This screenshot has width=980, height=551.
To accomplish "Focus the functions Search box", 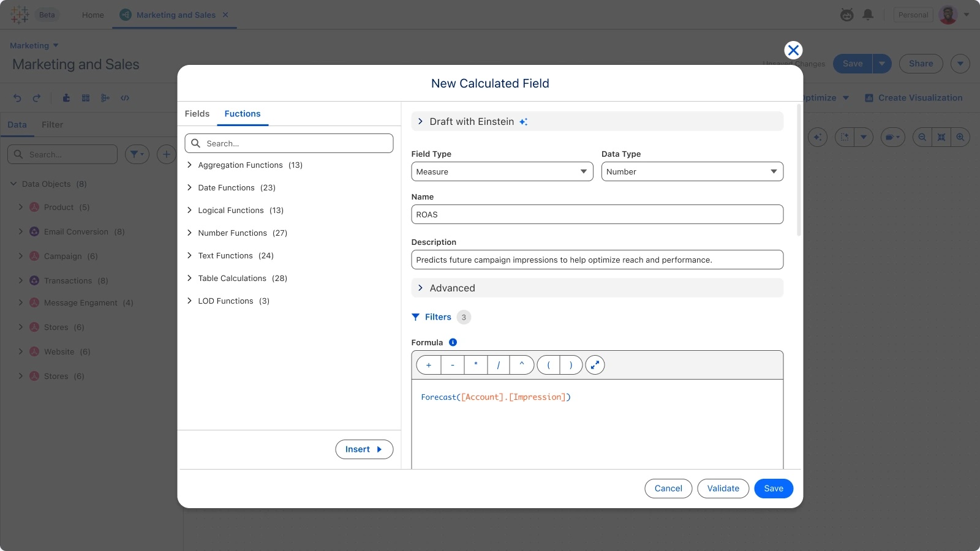I will click(289, 143).
